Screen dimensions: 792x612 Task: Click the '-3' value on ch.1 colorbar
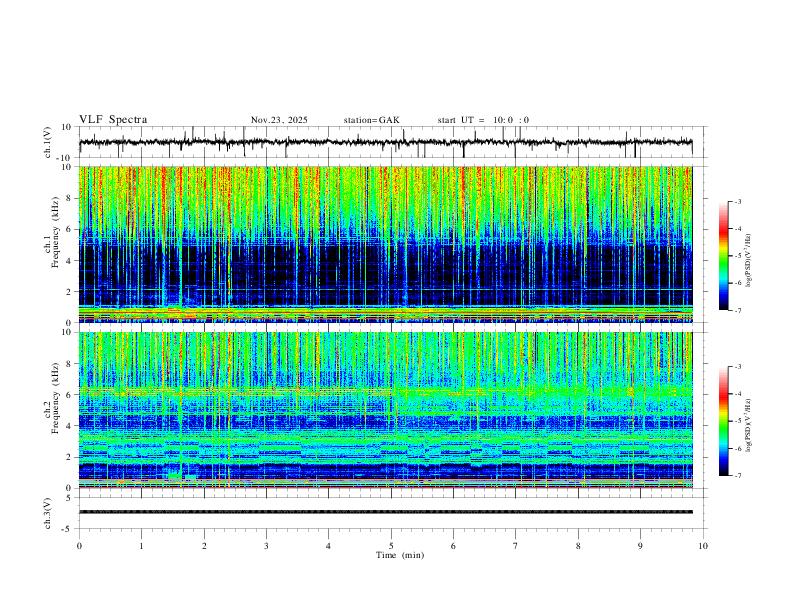click(737, 201)
